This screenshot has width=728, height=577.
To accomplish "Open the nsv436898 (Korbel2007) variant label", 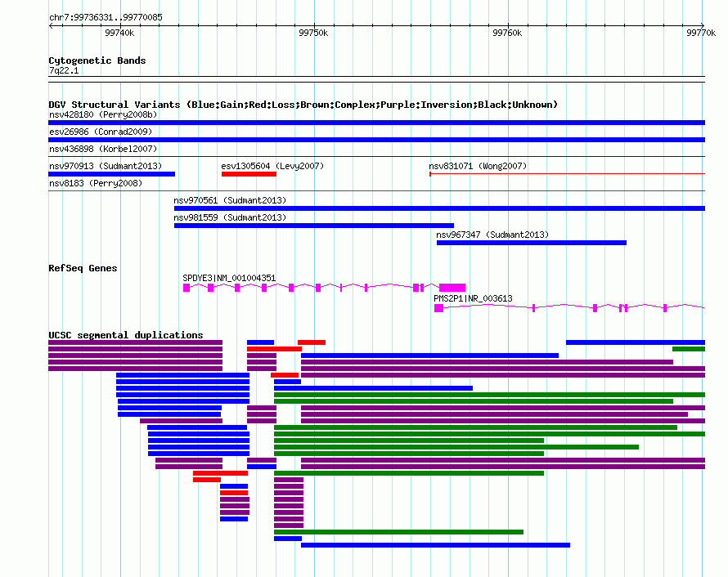I will (103, 149).
